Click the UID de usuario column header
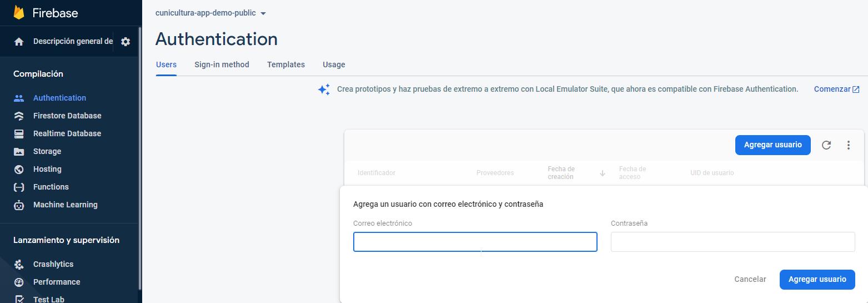 [712, 173]
